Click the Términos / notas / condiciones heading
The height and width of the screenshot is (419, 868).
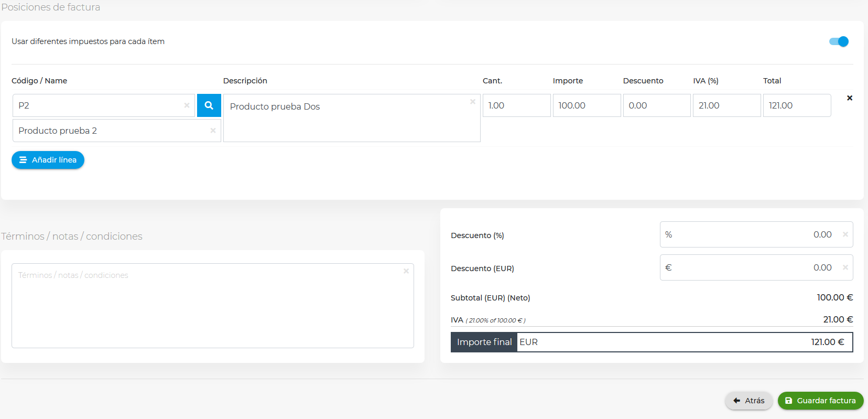[x=72, y=237]
